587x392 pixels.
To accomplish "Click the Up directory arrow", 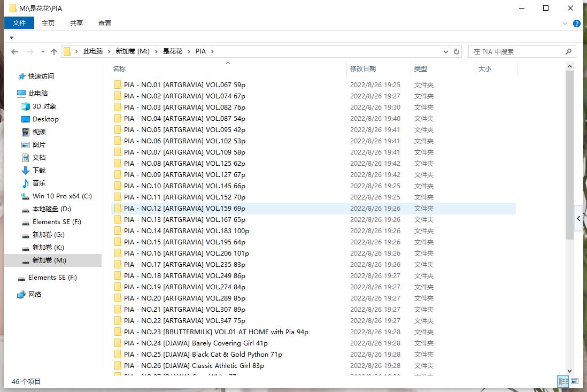I will 53,52.
